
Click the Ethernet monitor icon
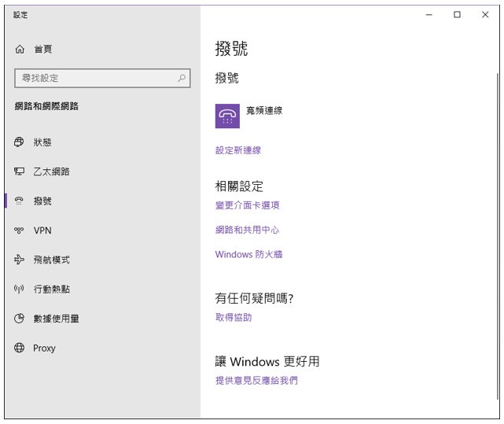(20, 171)
